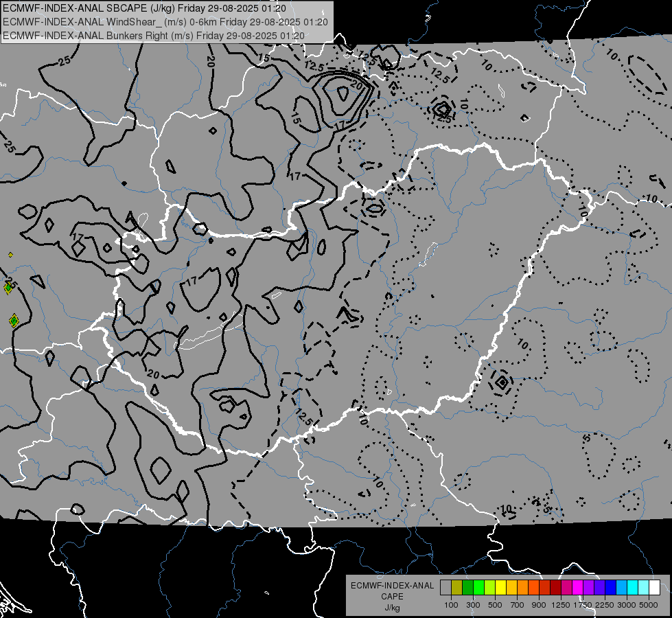This screenshot has width=672, height=618.
Task: Click the ECMWF-INDEX-ANAL legend title
Action: click(x=392, y=586)
